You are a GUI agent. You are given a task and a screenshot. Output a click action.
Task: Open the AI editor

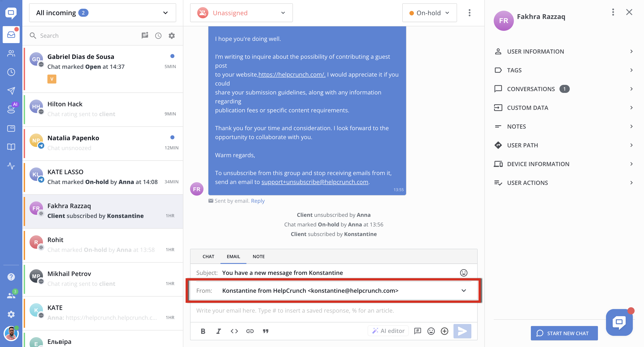pyautogui.click(x=388, y=331)
